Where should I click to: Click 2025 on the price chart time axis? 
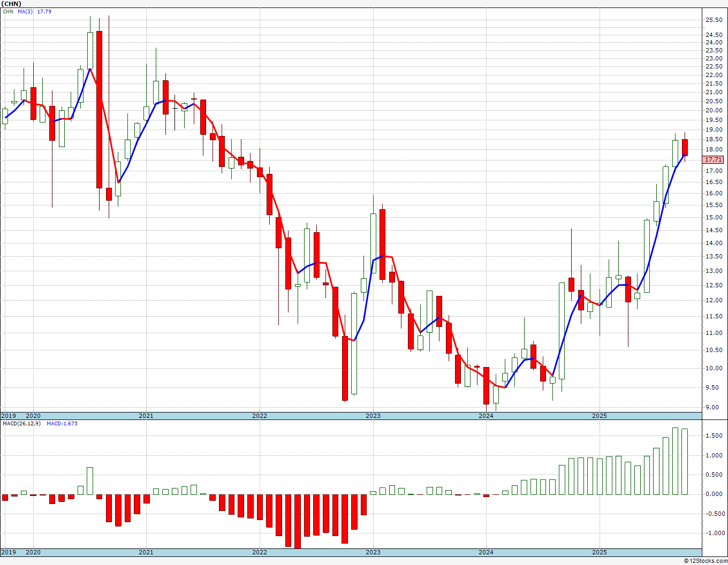click(x=600, y=416)
